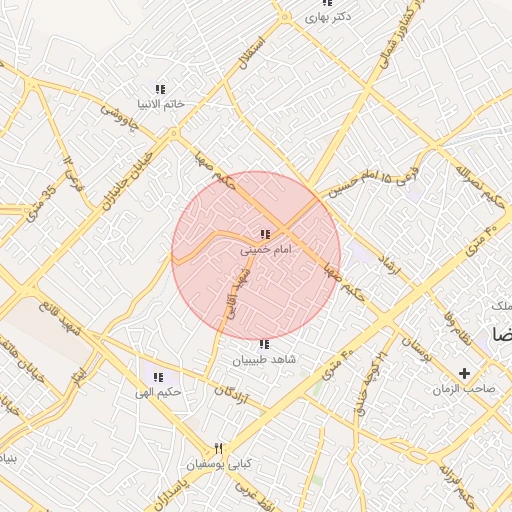The image size is (512, 512).
Task: Open the حکیم الهی school marker
Action: click(x=159, y=378)
